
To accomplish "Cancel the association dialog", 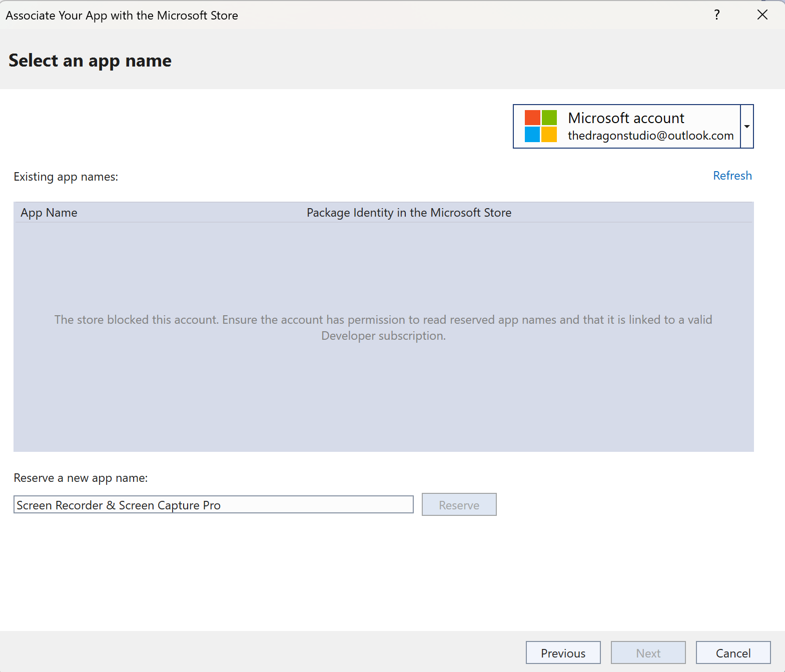I will click(733, 652).
